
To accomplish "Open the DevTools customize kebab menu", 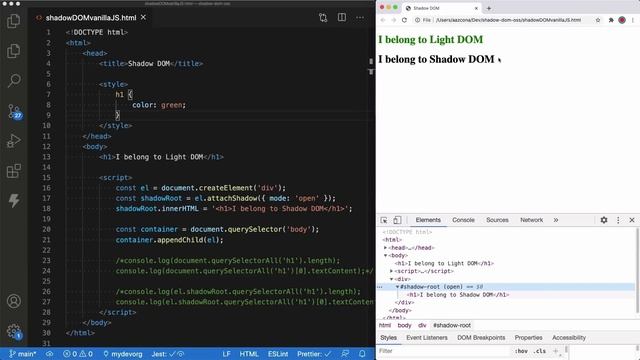I will coord(618,220).
